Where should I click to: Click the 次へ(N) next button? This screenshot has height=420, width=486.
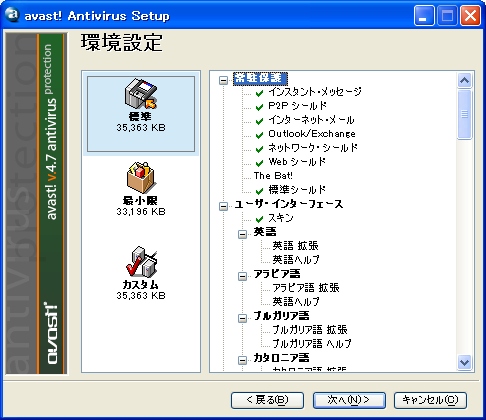click(x=349, y=400)
